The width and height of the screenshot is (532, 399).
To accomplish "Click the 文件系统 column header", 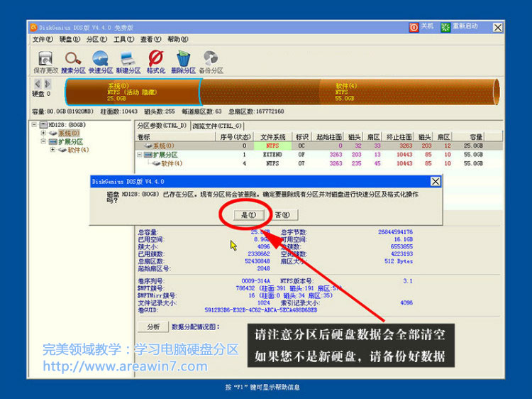I will tap(273, 137).
